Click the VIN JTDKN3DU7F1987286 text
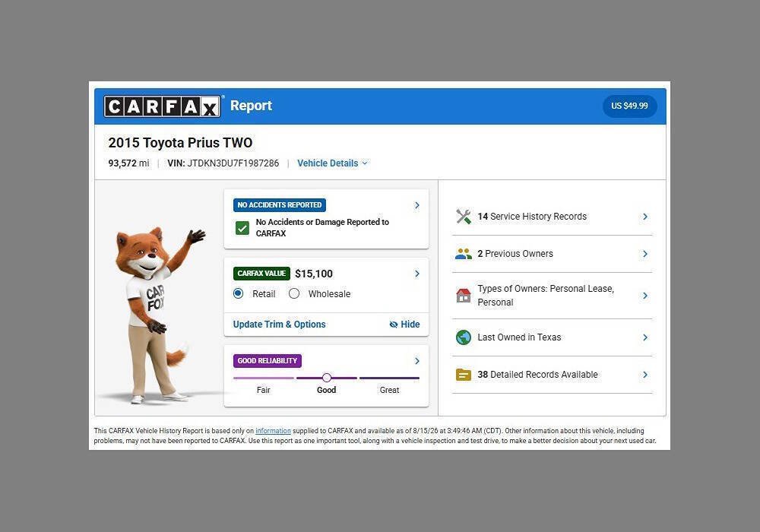The width and height of the screenshot is (760, 532). click(223, 163)
